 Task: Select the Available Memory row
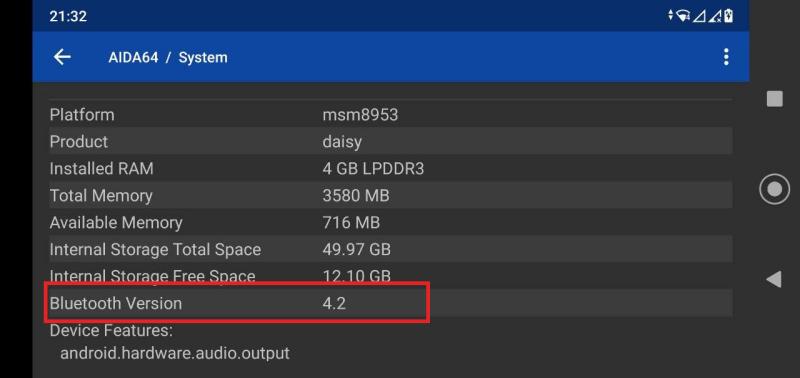coord(391,222)
